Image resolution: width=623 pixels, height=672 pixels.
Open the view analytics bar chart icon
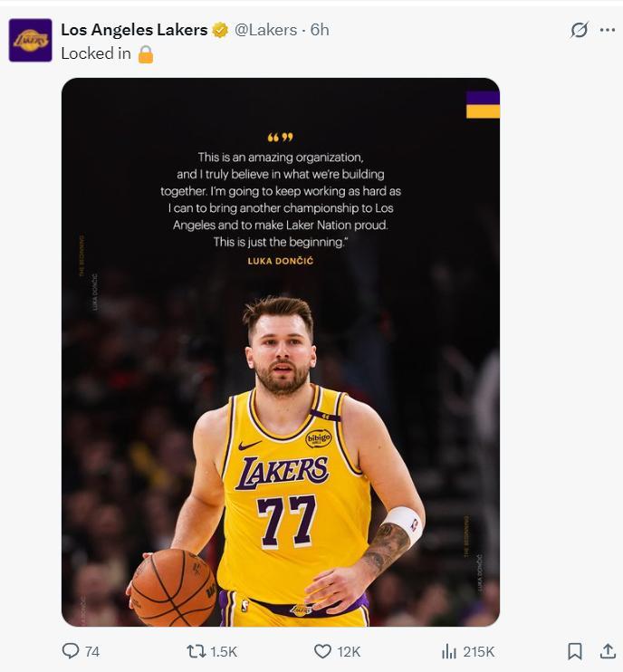[448, 651]
